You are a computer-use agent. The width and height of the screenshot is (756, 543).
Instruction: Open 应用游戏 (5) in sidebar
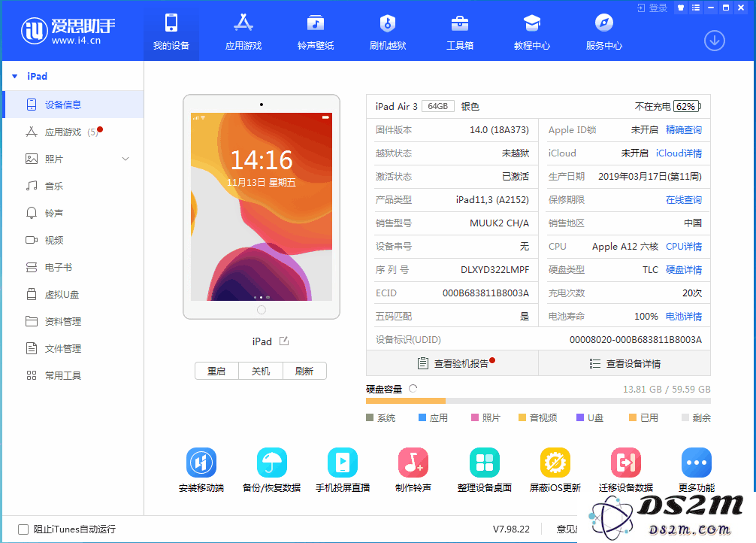click(73, 132)
